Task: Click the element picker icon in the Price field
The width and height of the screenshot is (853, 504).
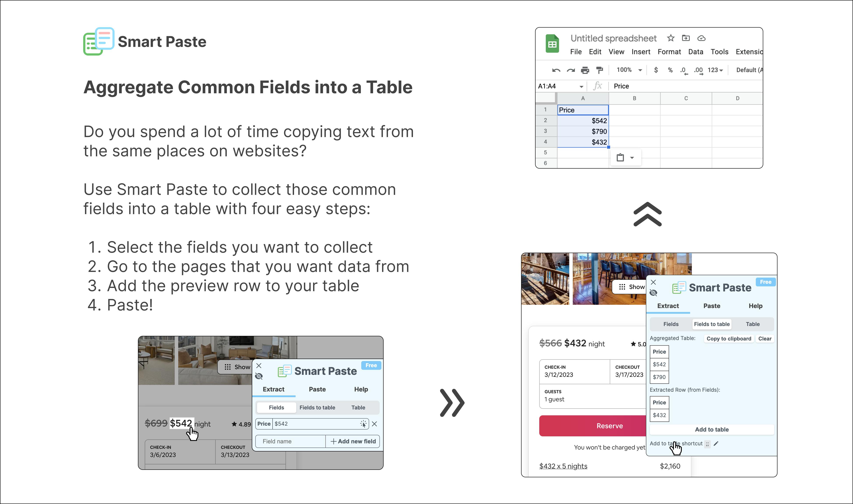Action: [x=363, y=424]
